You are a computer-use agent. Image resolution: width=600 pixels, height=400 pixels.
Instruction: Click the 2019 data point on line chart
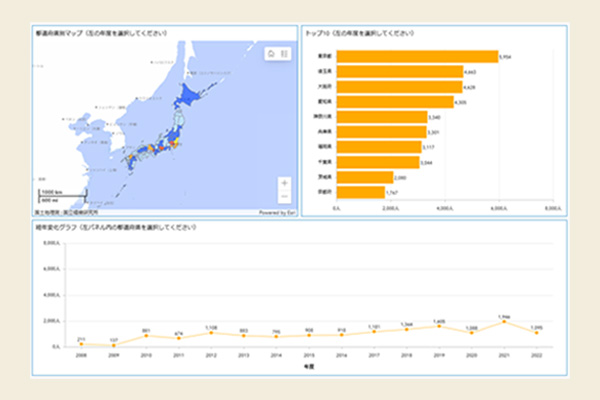[439, 326]
